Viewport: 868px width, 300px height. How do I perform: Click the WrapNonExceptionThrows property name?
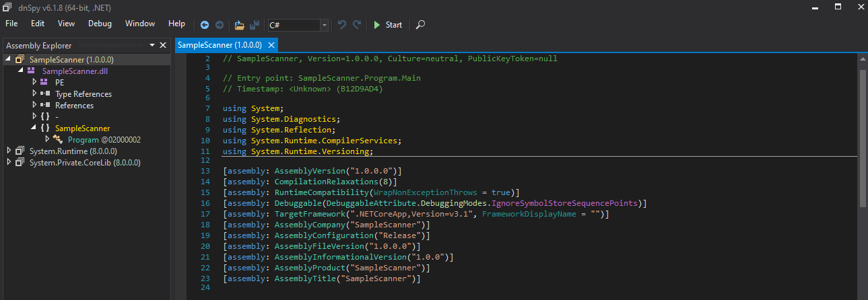tap(426, 192)
